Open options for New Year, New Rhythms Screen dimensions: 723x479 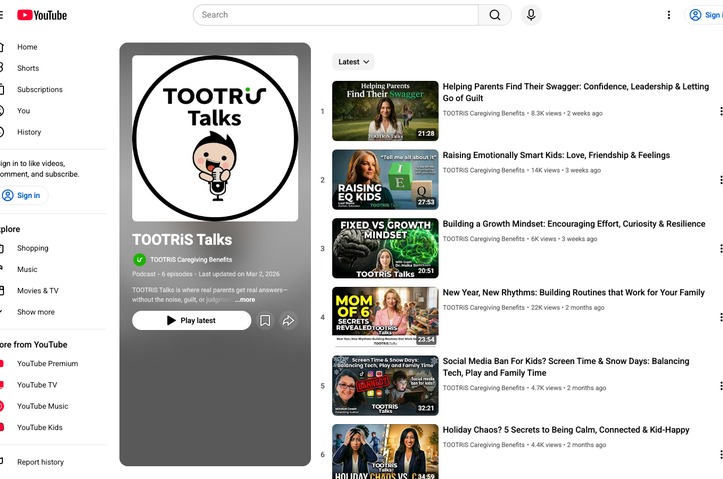[x=720, y=317]
